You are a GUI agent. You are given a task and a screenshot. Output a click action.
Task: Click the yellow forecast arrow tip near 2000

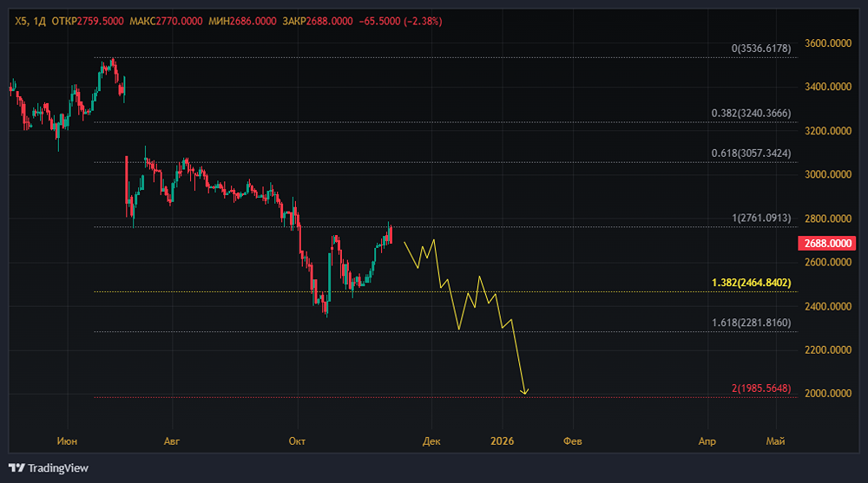[524, 392]
